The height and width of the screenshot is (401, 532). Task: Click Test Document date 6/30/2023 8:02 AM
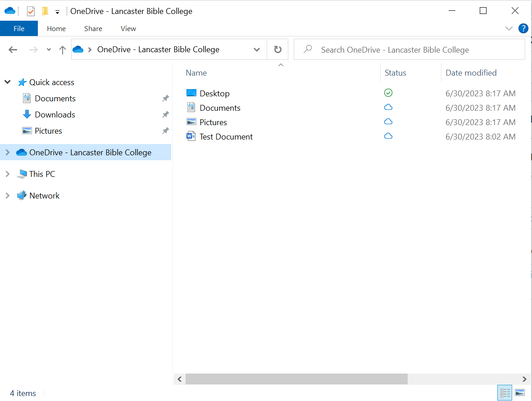(x=481, y=137)
